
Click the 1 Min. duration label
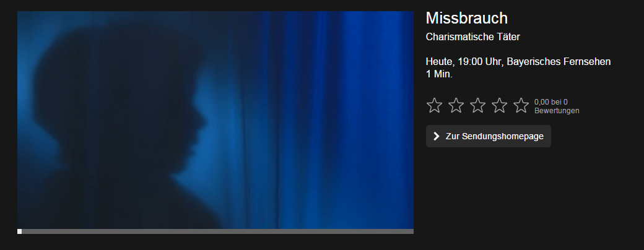[x=439, y=74]
